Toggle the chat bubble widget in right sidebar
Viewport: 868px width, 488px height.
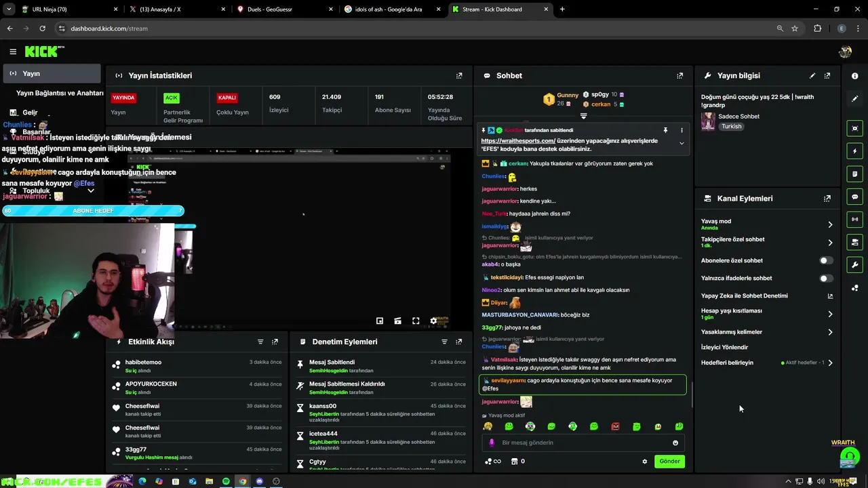[855, 197]
